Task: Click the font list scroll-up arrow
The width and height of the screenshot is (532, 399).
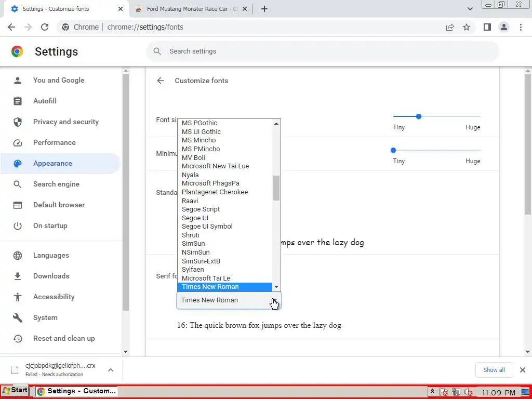Action: click(x=276, y=124)
